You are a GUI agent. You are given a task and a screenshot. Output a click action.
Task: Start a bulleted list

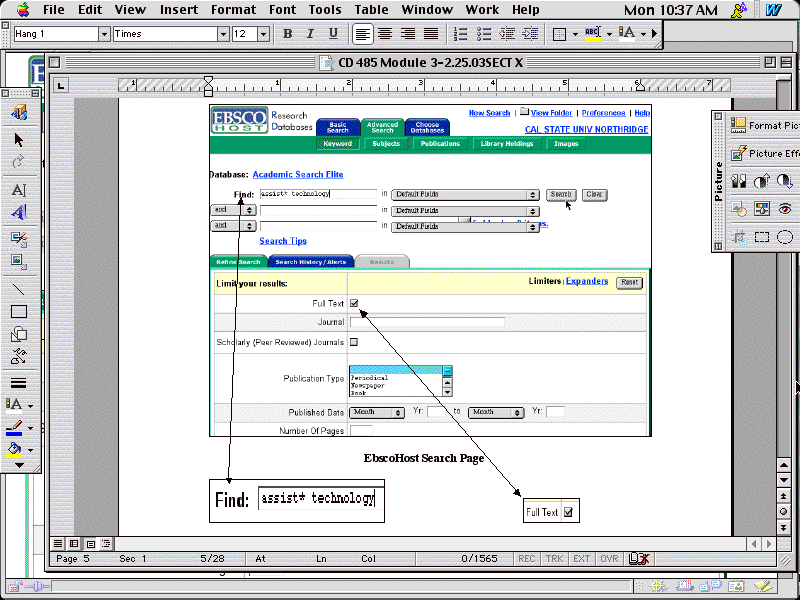[x=484, y=34]
